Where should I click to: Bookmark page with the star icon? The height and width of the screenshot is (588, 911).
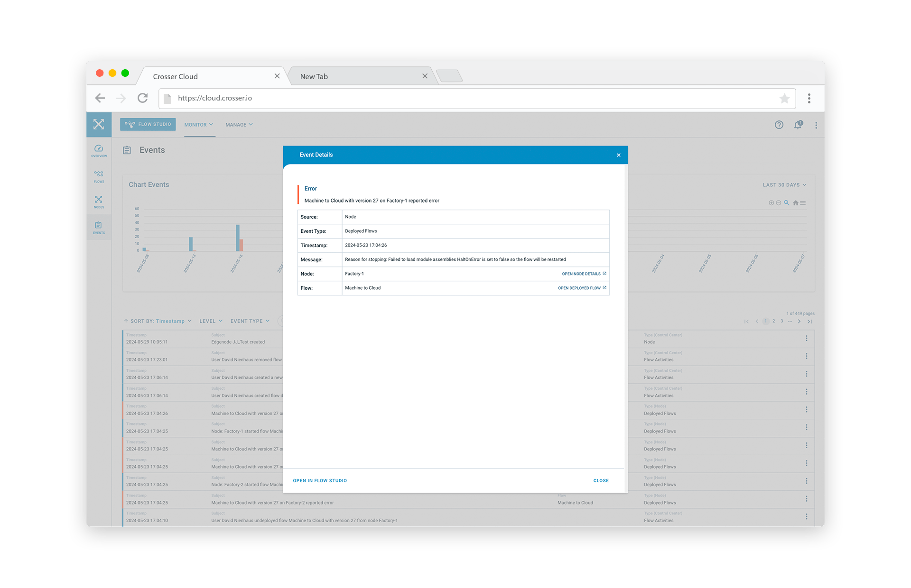[784, 99]
